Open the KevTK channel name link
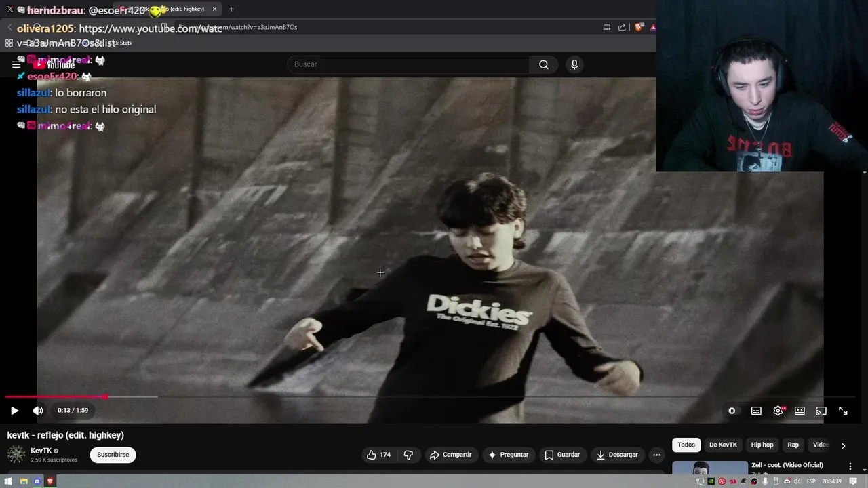This screenshot has width=868, height=488. [x=41, y=451]
